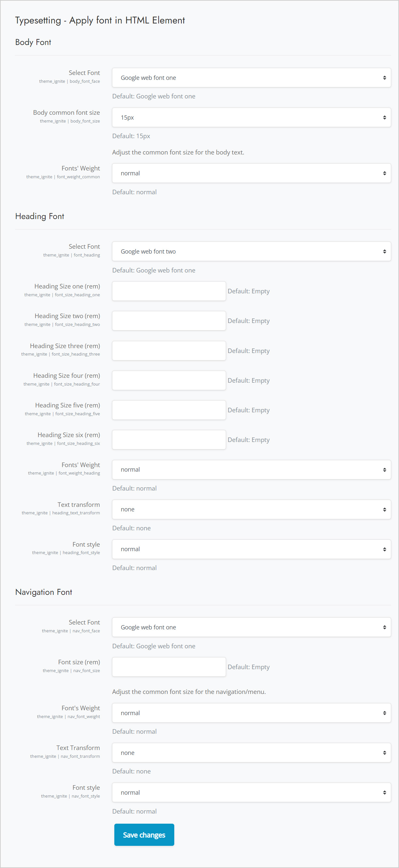Viewport: 399px width, 868px height.
Task: Click 'nav_font_style' setting name text
Action: 86,796
